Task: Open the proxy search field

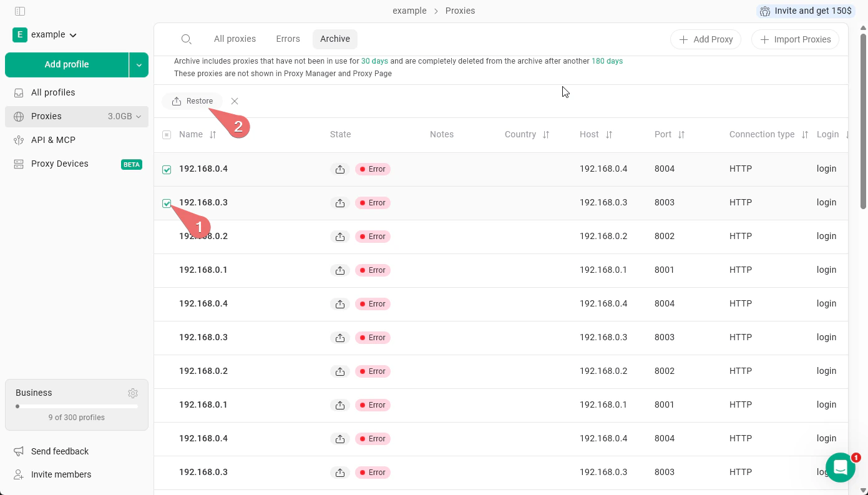Action: coord(186,39)
